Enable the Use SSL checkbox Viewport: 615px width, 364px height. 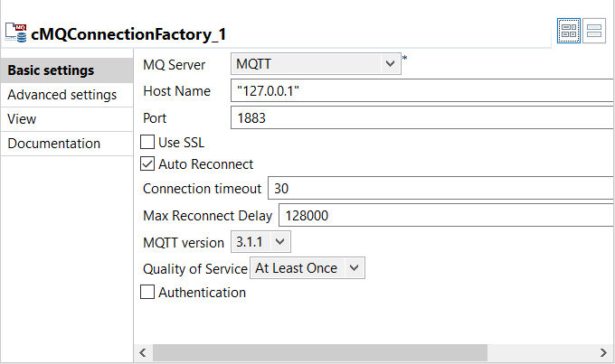147,142
